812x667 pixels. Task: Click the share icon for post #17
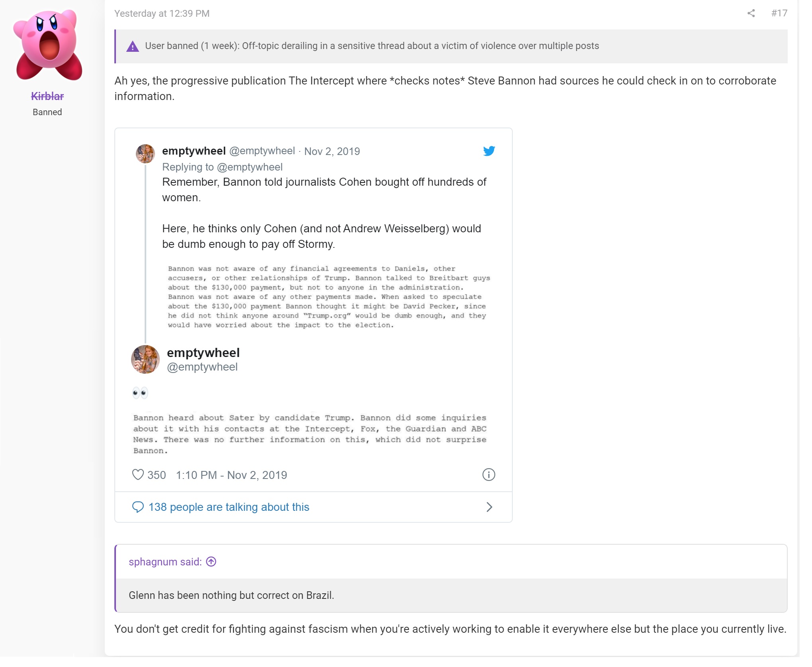pyautogui.click(x=751, y=14)
